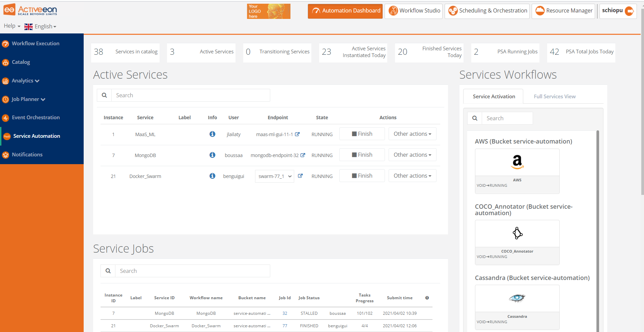Viewport: 644px width, 332px height.
Task: Open swarm endpoint external link icon
Action: [300, 176]
